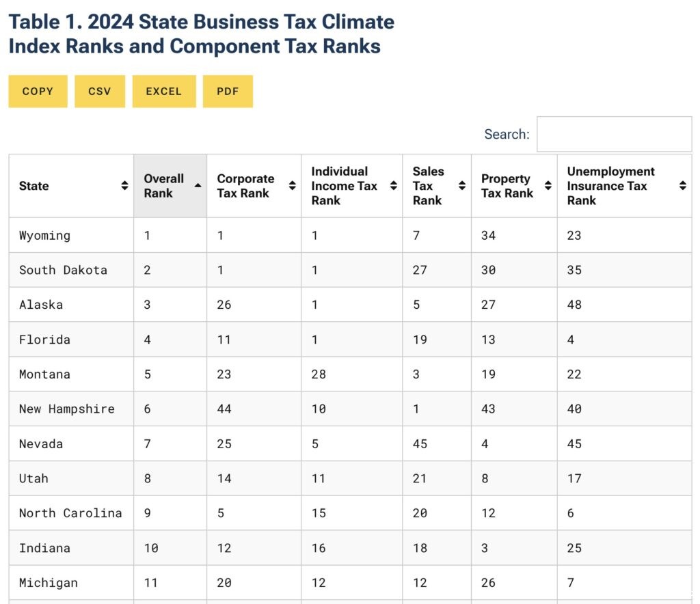Focus the Search input field
Screen dimensions: 700x604
point(614,134)
